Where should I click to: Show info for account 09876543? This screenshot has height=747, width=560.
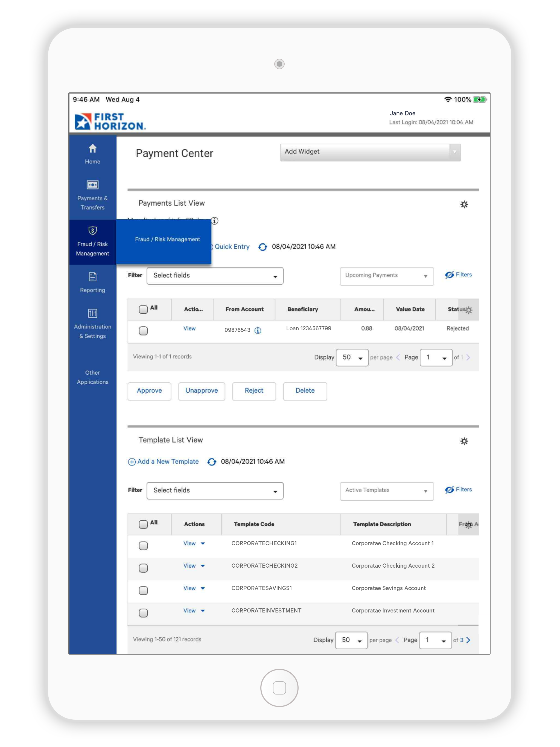pos(258,330)
